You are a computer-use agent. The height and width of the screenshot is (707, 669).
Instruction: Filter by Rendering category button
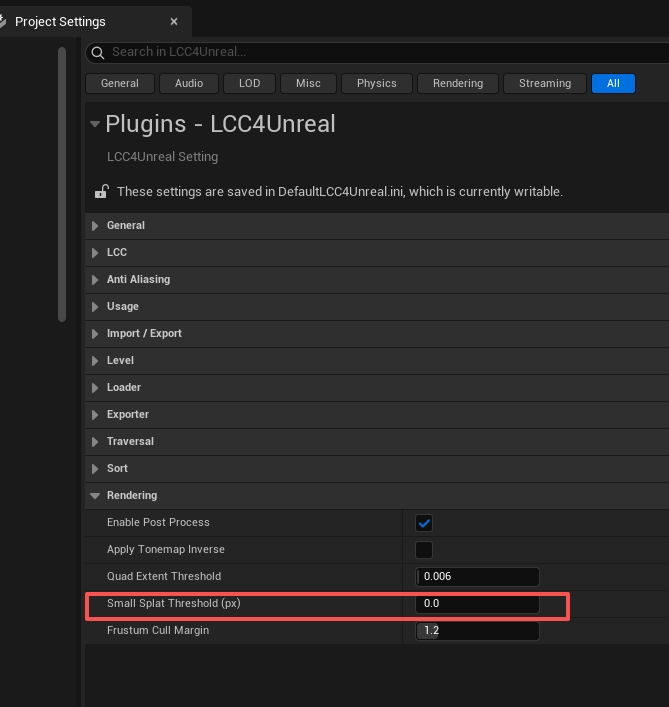[x=458, y=83]
